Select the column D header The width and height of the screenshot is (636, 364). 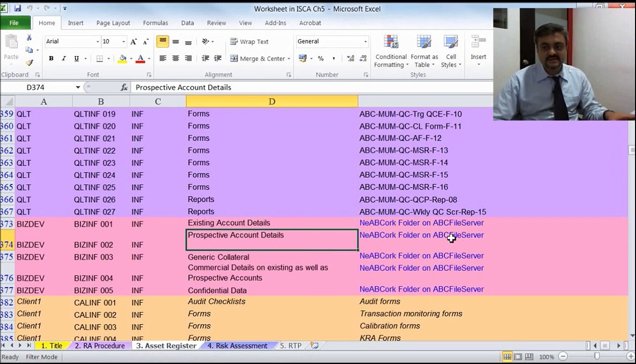pos(272,102)
